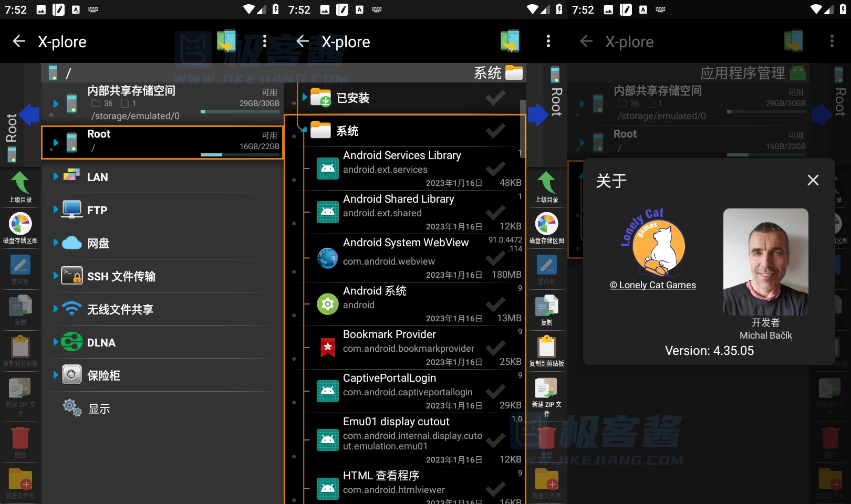The image size is (851, 504).
Task: Expand the 无线文件共享 tree arrow
Action: tap(56, 309)
